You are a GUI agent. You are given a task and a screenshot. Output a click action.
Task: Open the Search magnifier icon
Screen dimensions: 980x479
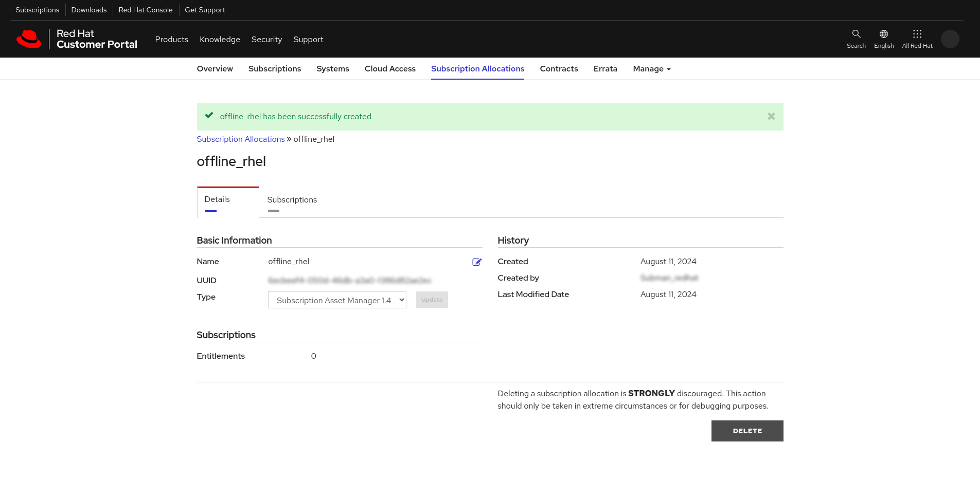pyautogui.click(x=856, y=34)
